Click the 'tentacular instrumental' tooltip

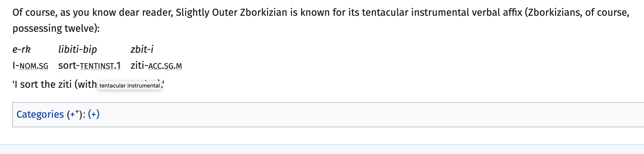click(129, 85)
